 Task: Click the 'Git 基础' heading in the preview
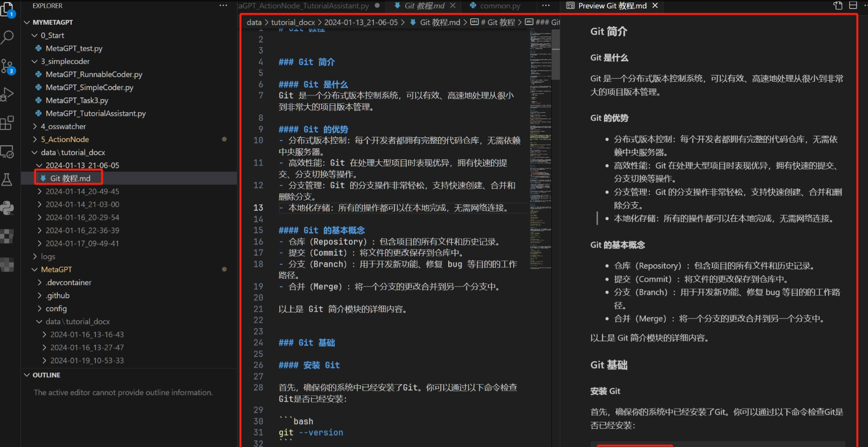point(609,365)
